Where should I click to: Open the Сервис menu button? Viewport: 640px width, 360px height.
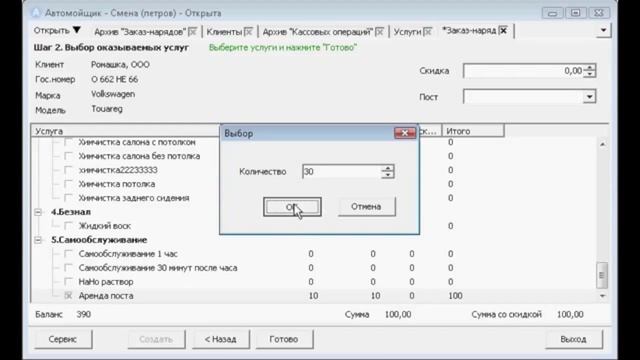click(63, 339)
